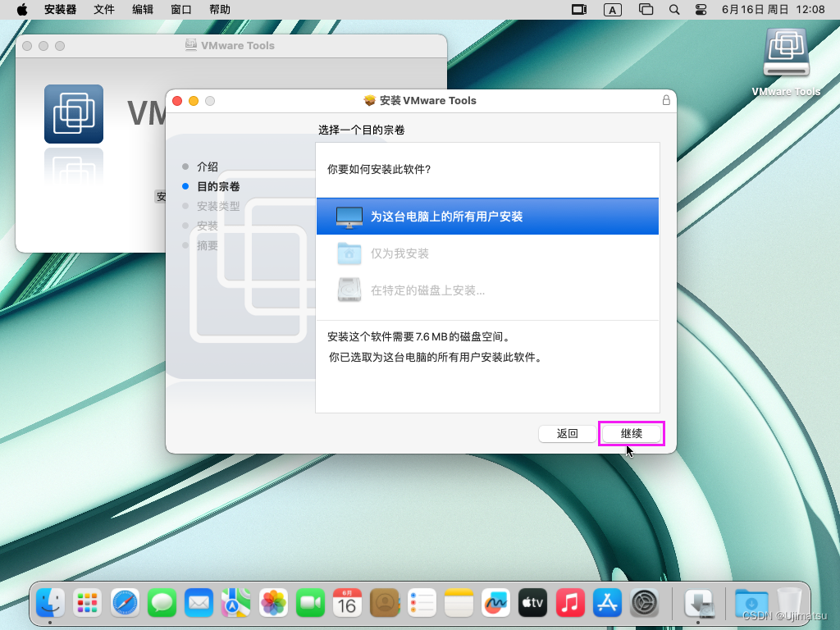This screenshot has width=840, height=630.
Task: Launch Apple TV from Dock
Action: point(533,603)
